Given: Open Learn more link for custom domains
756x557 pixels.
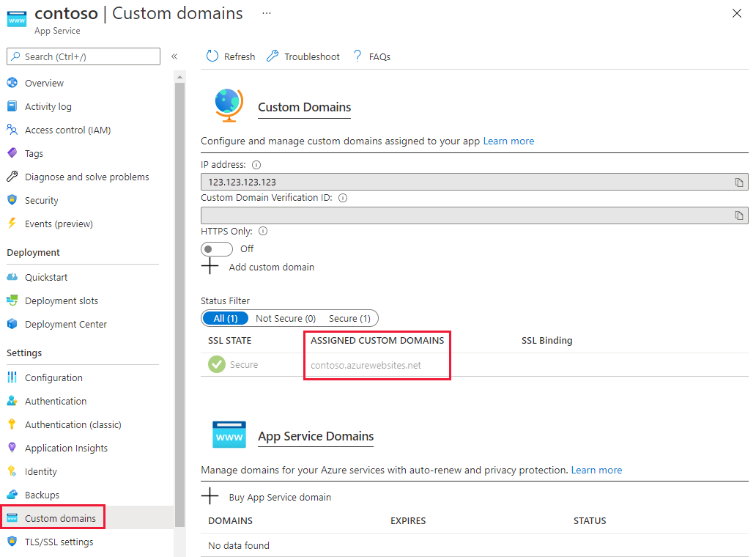Looking at the screenshot, I should pos(508,141).
